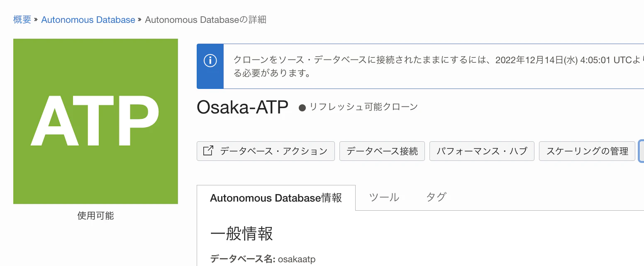Click the 使用可能 status text
This screenshot has height=266, width=644.
[95, 216]
